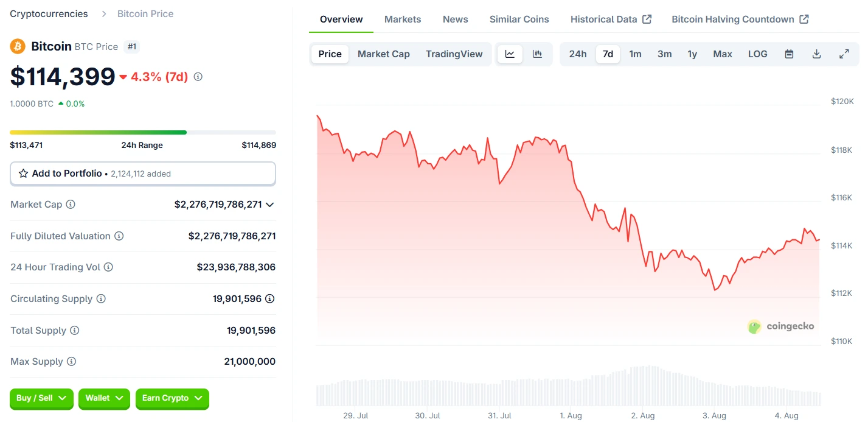Expand the Market Cap value chevron

(269, 204)
